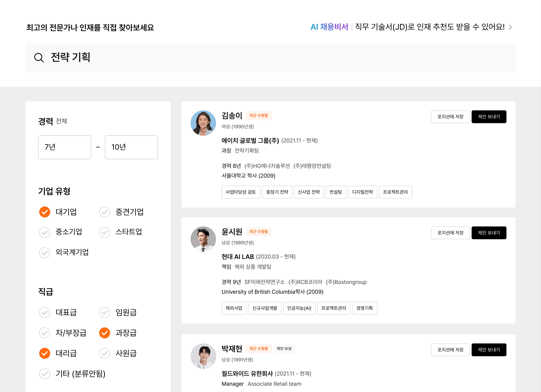Enable the 외국계기업 filter checkbox
This screenshot has width=541, height=392.
click(45, 253)
